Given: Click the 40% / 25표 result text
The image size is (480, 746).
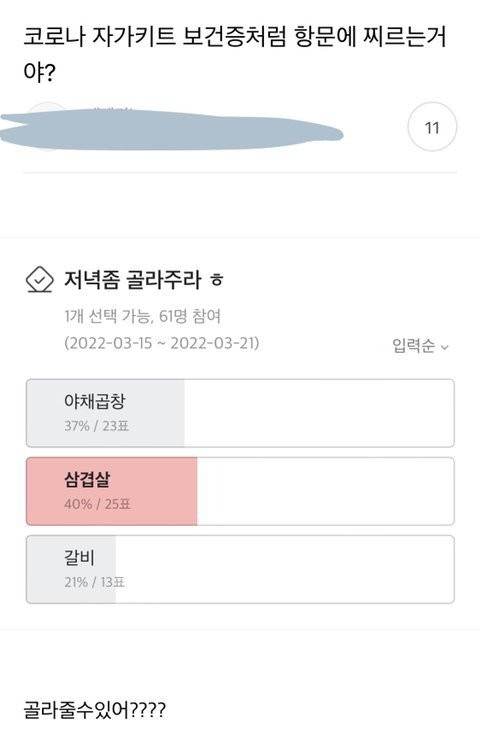Looking at the screenshot, I should pyautogui.click(x=98, y=504).
